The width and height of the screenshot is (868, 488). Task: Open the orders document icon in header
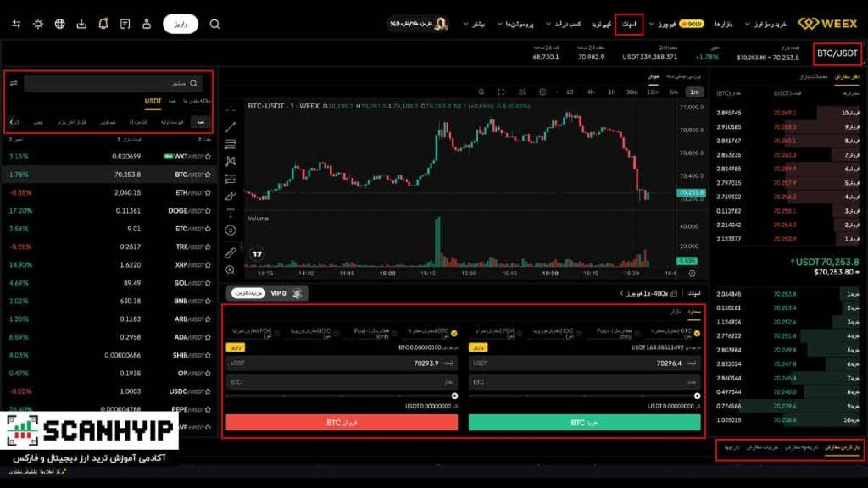[125, 24]
